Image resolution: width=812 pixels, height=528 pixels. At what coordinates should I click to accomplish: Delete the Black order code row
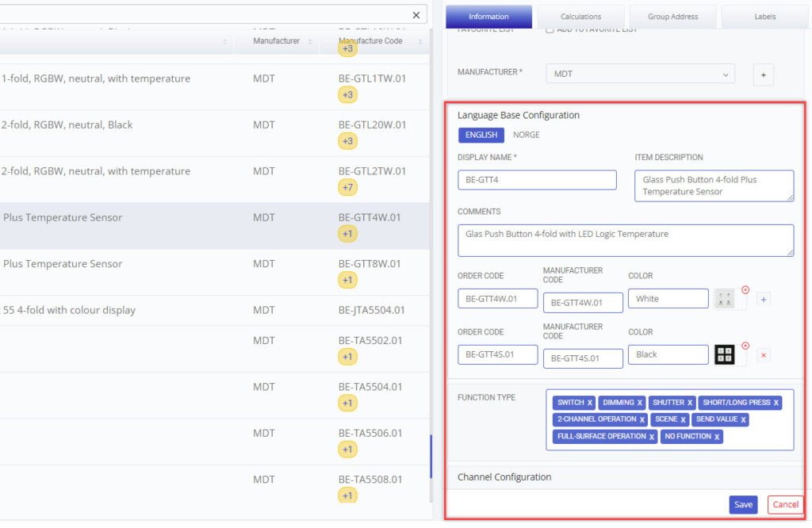763,355
